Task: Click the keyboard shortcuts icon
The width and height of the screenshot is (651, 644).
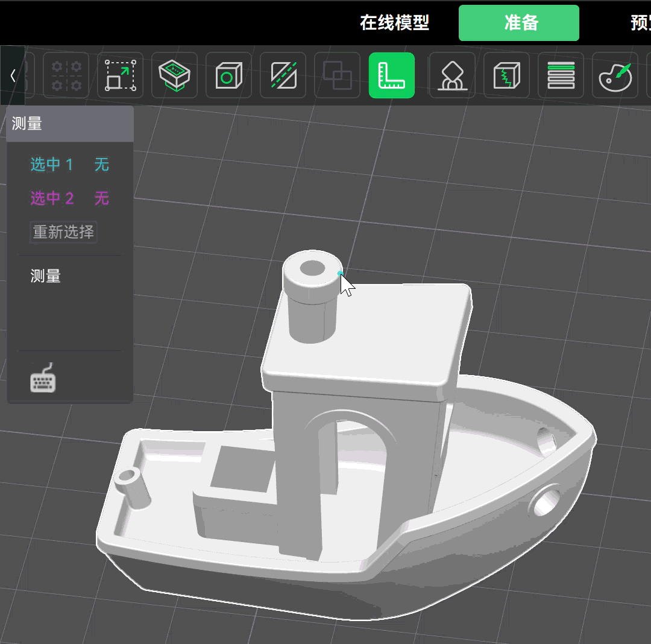Action: (43, 377)
